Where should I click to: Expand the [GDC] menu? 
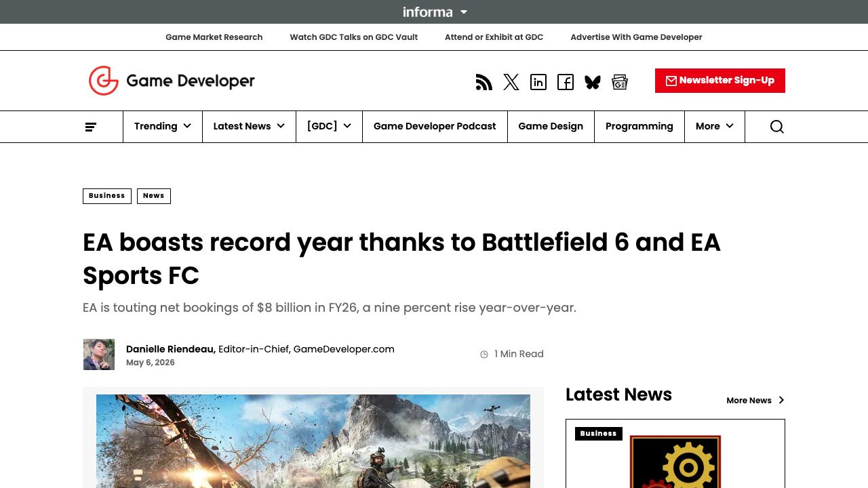(x=329, y=127)
